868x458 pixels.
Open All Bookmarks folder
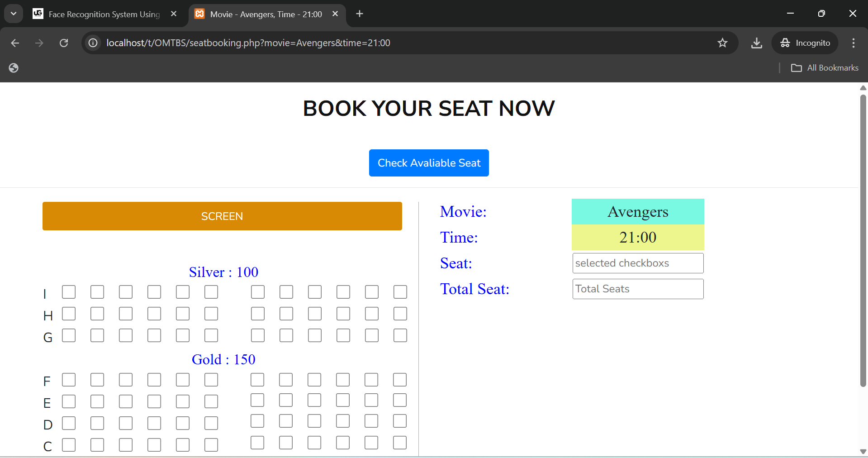pyautogui.click(x=825, y=68)
